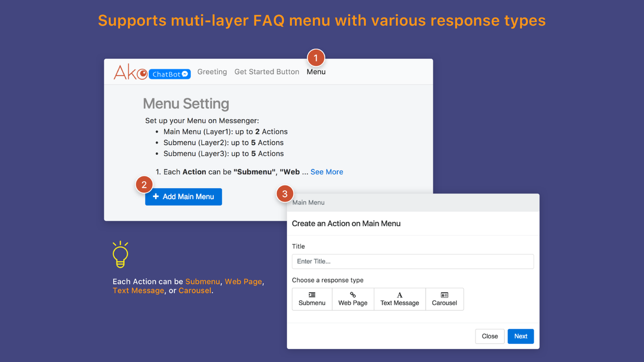The height and width of the screenshot is (362, 644).
Task: Click the step 3 badge on the dialog
Action: [285, 193]
